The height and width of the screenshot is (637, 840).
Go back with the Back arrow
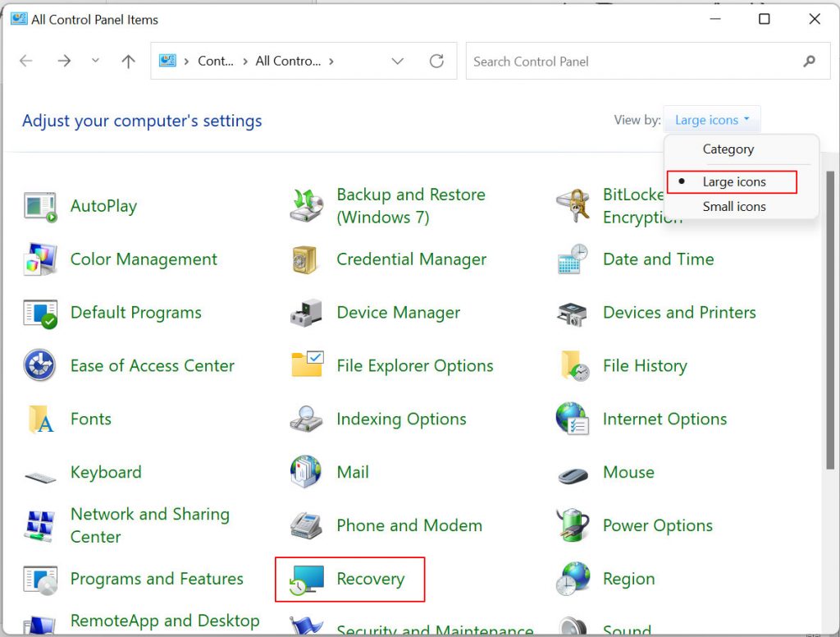pyautogui.click(x=25, y=61)
